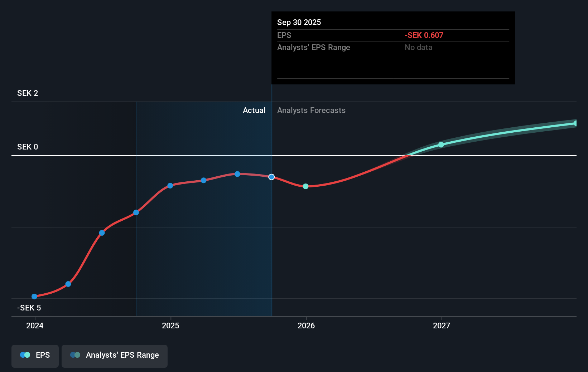
Task: Switch to the Actual section
Action: 254,110
